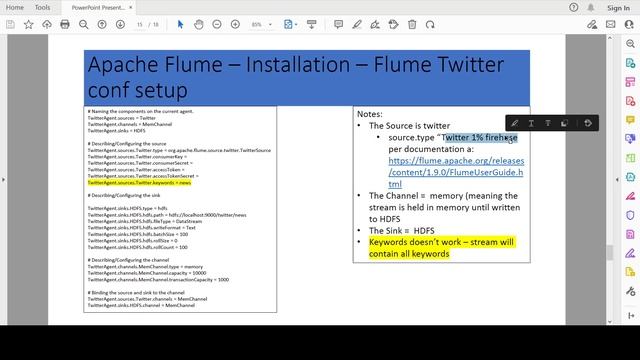The width and height of the screenshot is (640, 360).
Task: Choose the hand pan tool
Action: 199,24
